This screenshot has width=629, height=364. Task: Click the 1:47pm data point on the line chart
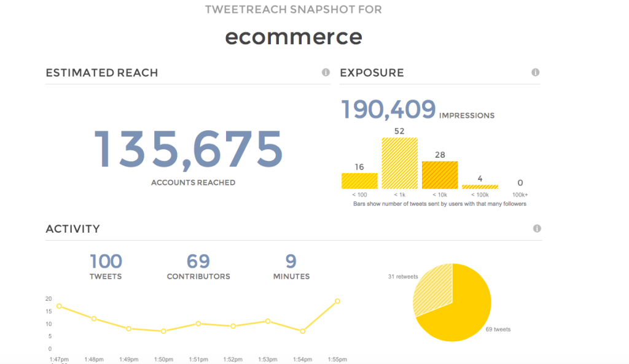[59, 306]
